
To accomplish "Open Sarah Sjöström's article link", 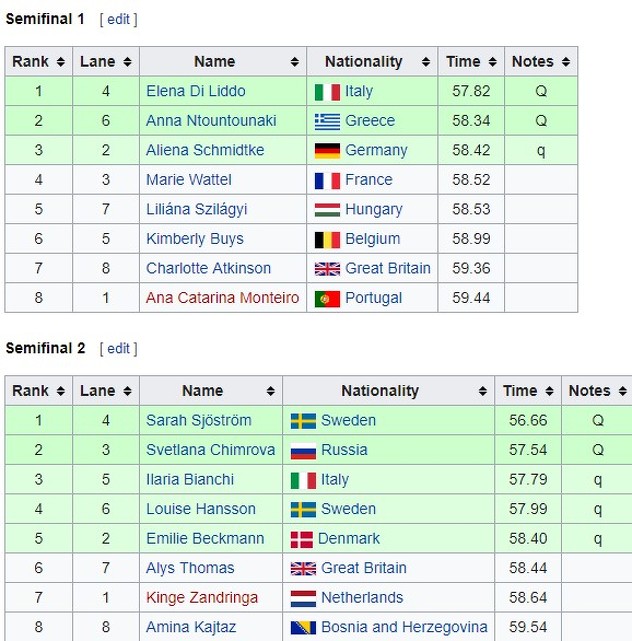I will [198, 420].
